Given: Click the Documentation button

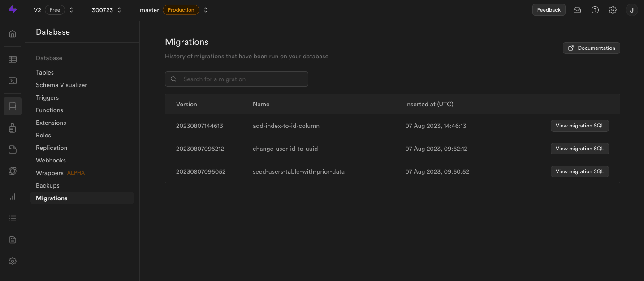Looking at the screenshot, I should (591, 48).
